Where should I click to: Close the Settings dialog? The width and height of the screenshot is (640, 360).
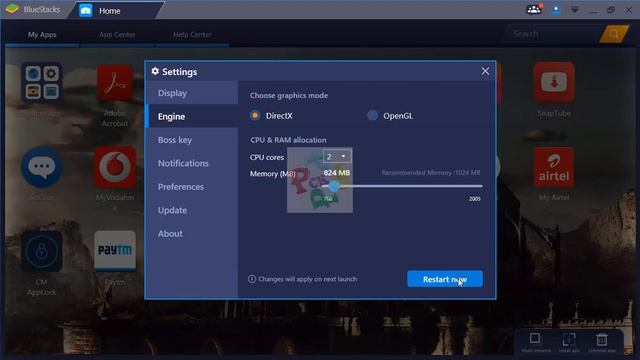tap(485, 71)
